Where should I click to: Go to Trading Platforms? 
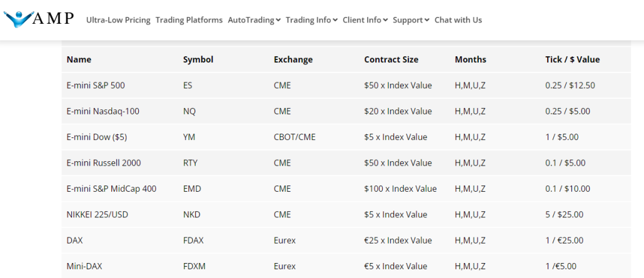coord(189,20)
